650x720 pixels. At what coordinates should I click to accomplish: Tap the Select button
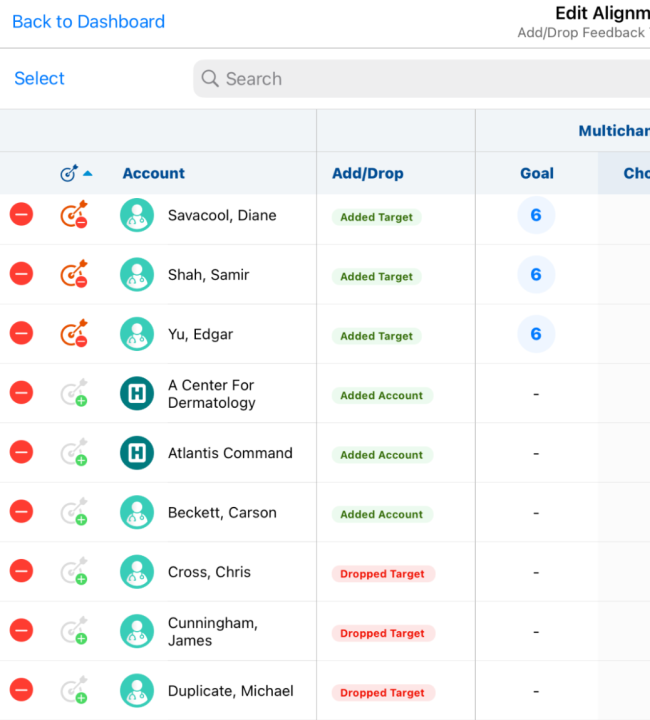(39, 79)
